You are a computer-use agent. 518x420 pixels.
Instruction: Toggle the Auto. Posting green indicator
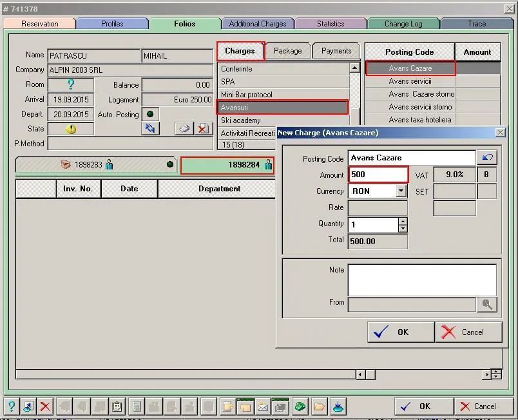tap(150, 114)
